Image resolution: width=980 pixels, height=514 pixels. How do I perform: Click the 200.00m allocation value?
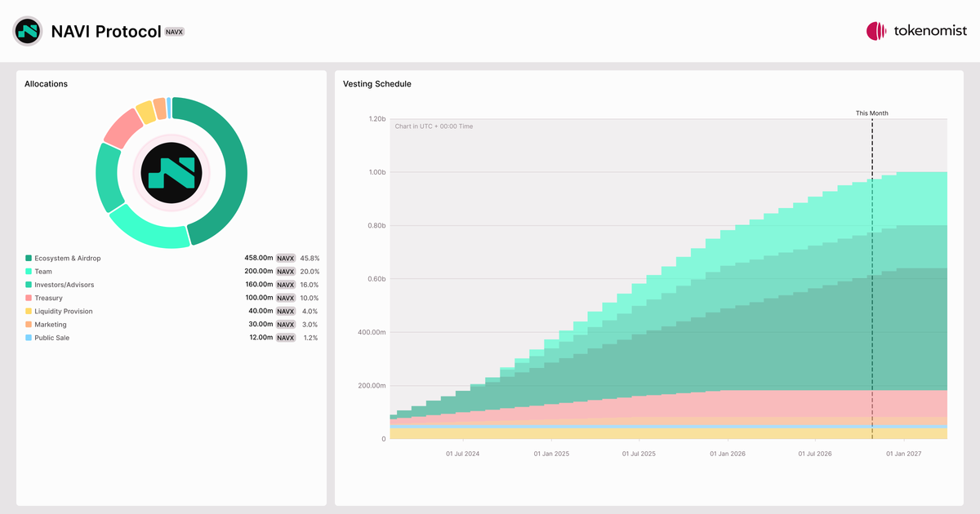click(x=259, y=272)
